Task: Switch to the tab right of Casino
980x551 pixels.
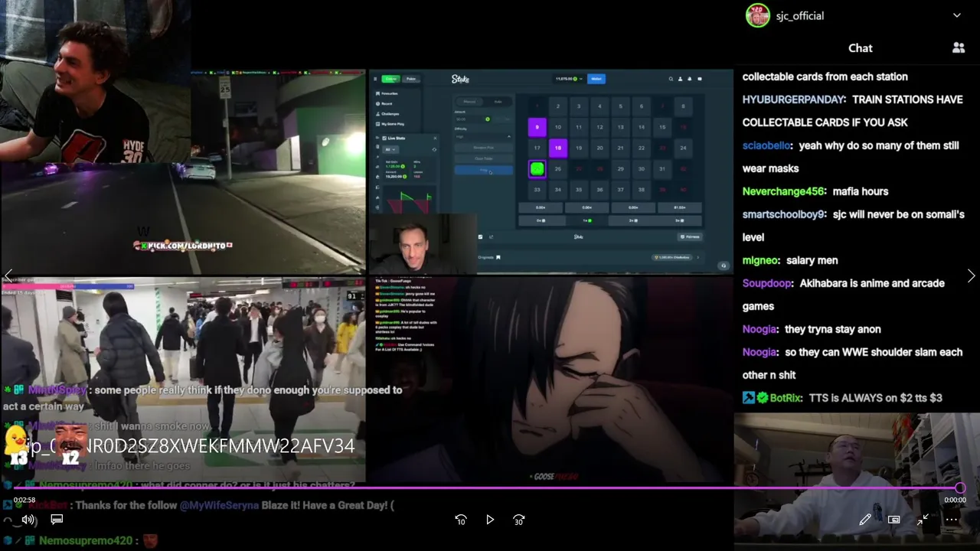Action: [411, 79]
